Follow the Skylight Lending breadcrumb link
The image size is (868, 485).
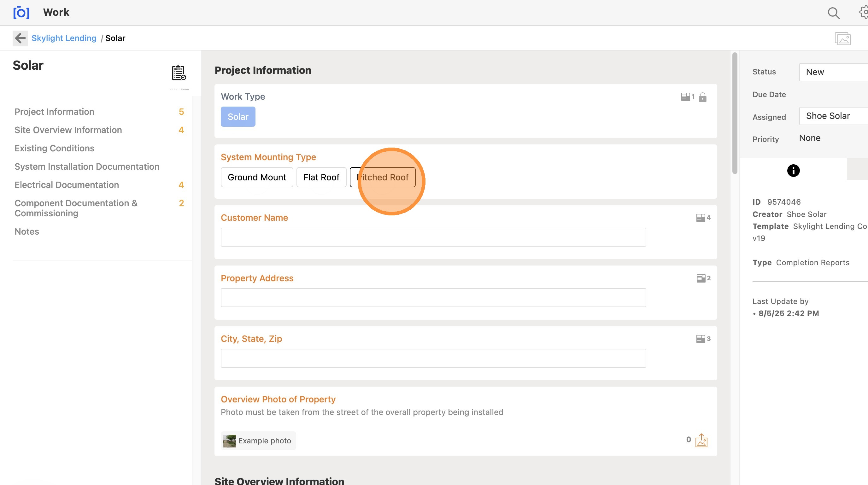point(64,38)
